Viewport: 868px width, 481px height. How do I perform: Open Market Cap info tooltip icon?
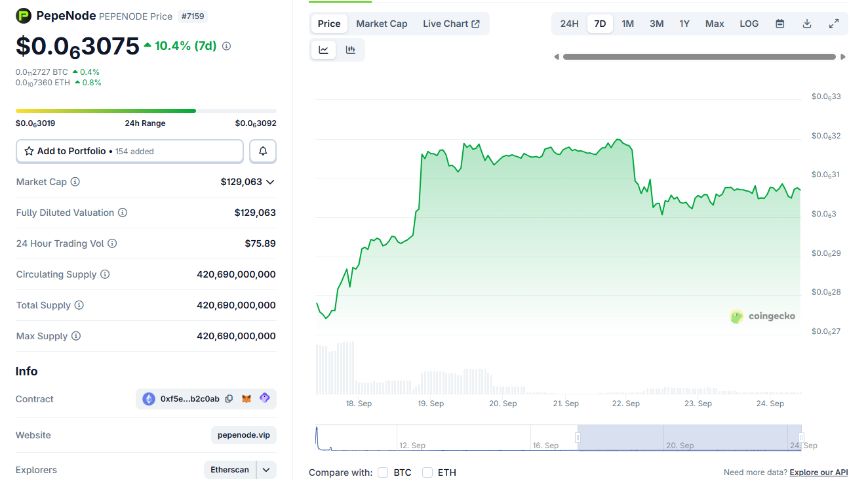click(x=75, y=182)
